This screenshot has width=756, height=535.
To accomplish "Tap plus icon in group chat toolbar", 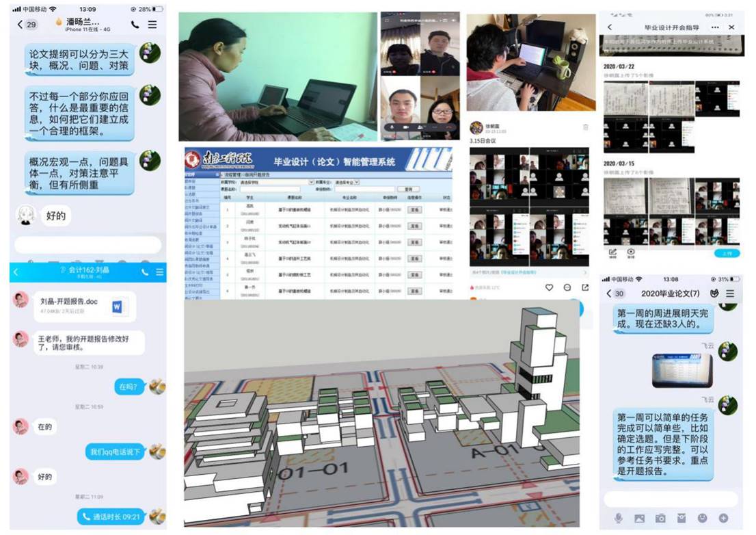I will tap(723, 518).
